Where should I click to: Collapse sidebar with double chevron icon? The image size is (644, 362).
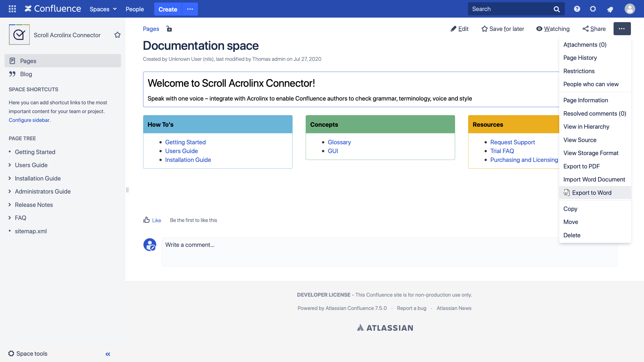108,354
